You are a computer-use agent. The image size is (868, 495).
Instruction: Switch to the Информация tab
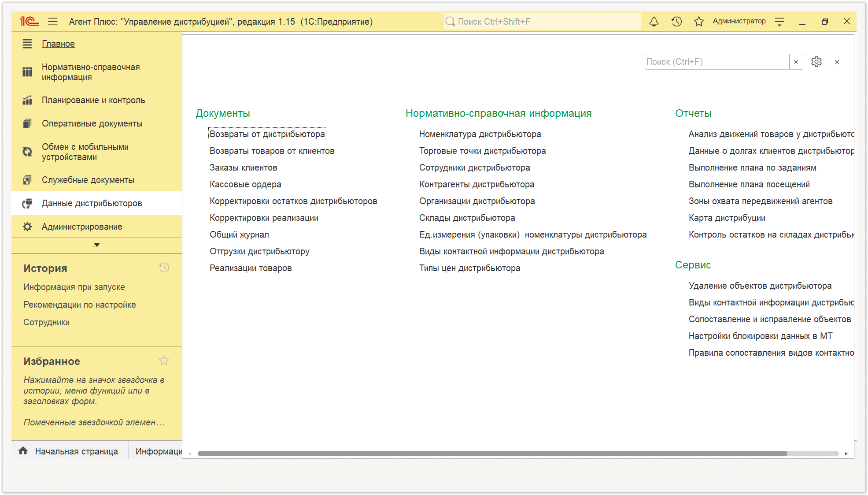pyautogui.click(x=159, y=451)
